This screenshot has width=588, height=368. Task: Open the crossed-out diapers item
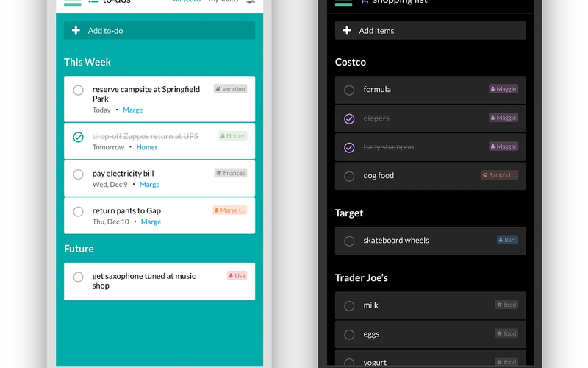pyautogui.click(x=431, y=118)
